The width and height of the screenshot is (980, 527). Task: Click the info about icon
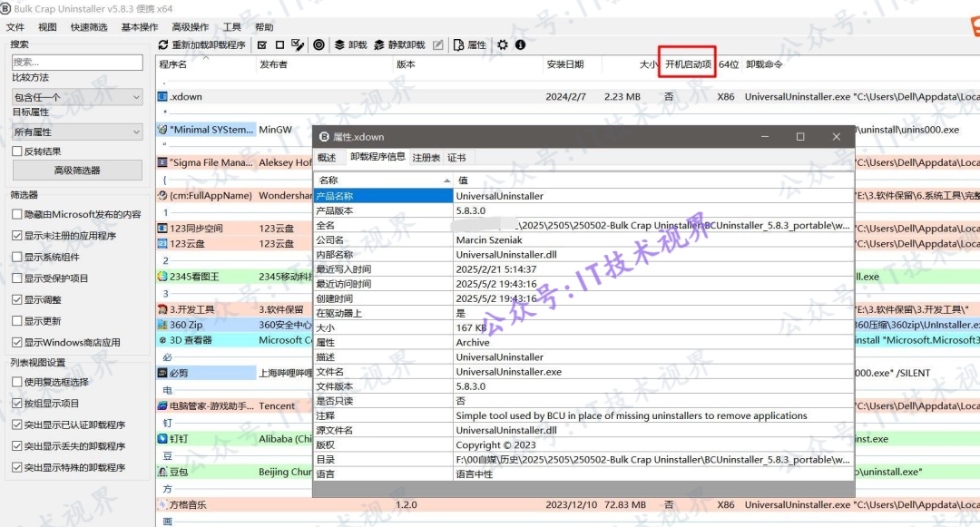(x=520, y=45)
